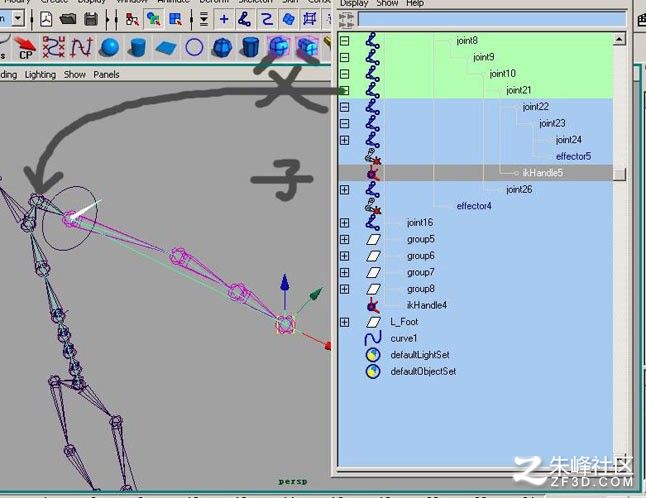
Task: Click the IK handle icon beside ikHandle5
Action: pos(372,173)
